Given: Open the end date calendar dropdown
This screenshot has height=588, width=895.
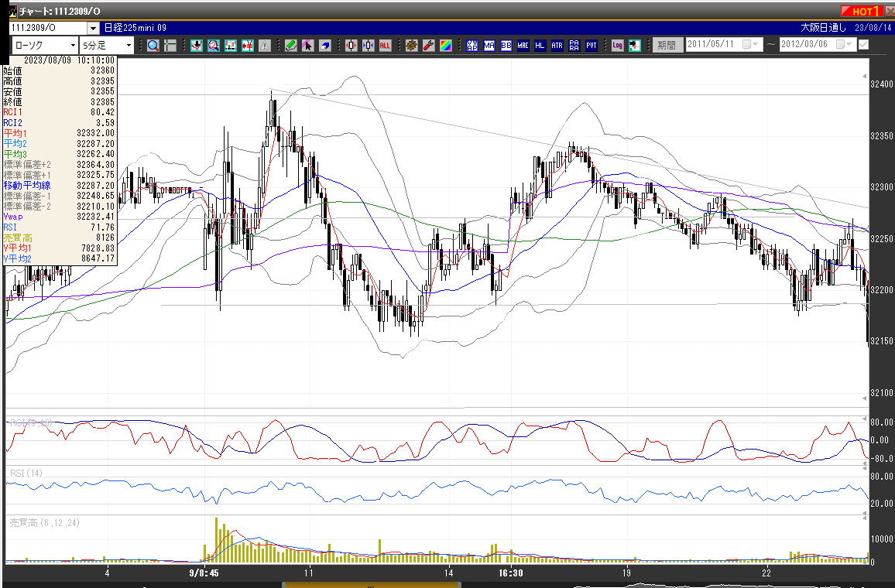Looking at the screenshot, I should coord(844,44).
